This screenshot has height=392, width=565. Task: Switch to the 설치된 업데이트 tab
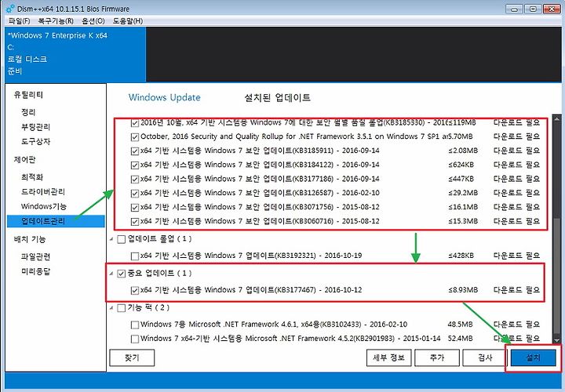[278, 97]
